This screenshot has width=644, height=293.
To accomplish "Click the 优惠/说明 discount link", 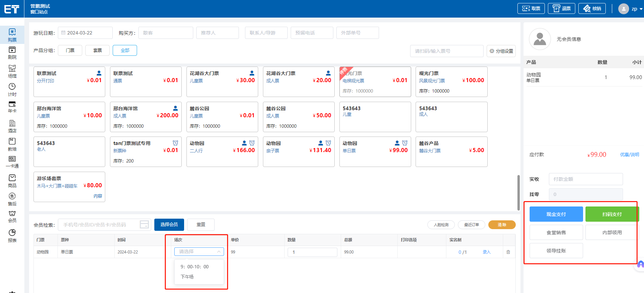I will (x=629, y=154).
